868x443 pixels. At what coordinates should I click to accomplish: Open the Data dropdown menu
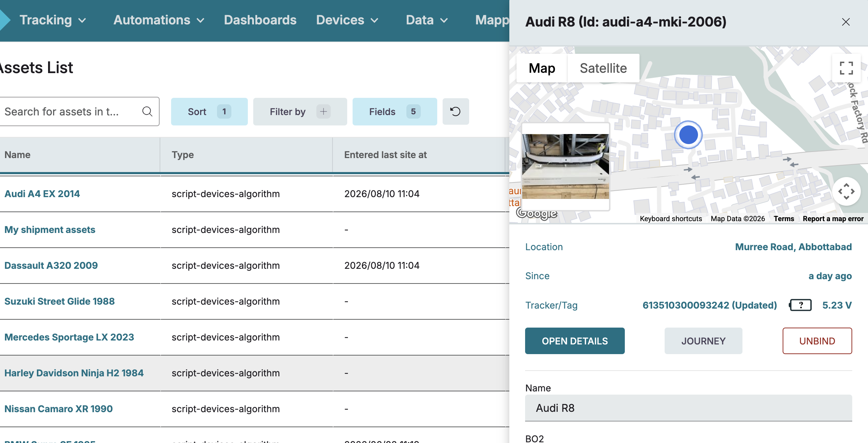427,20
